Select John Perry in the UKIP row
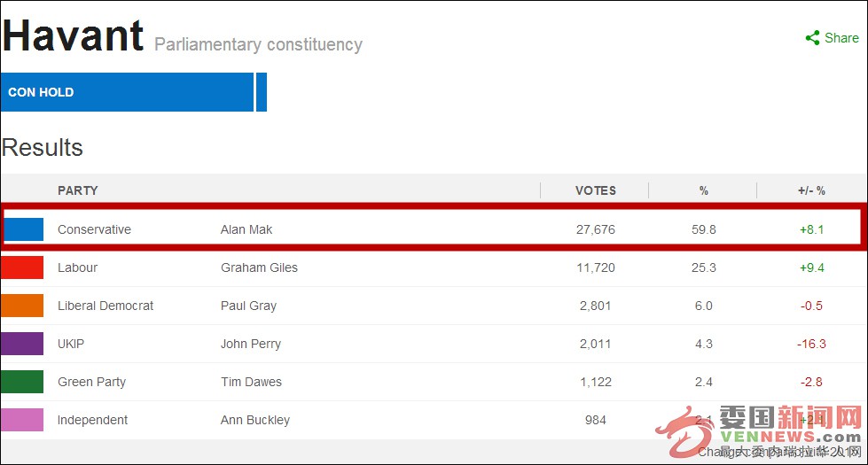Image resolution: width=868 pixels, height=465 pixels. pos(251,344)
